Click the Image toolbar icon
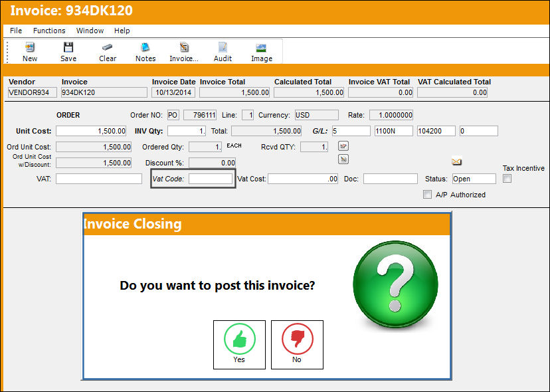 click(x=261, y=48)
